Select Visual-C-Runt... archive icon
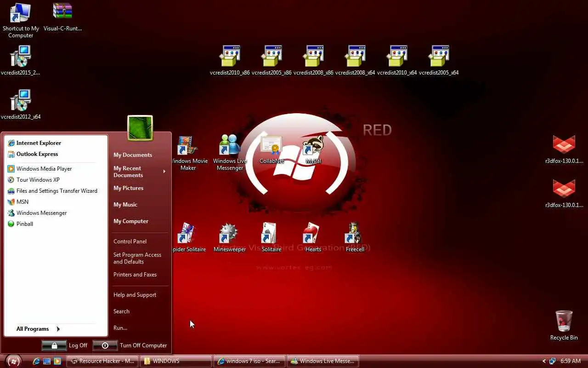 tap(62, 17)
